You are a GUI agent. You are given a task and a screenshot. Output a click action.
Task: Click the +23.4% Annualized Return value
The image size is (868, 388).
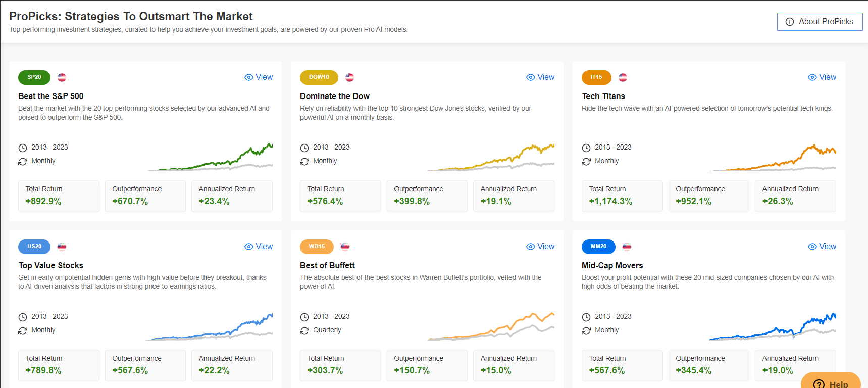[214, 201]
